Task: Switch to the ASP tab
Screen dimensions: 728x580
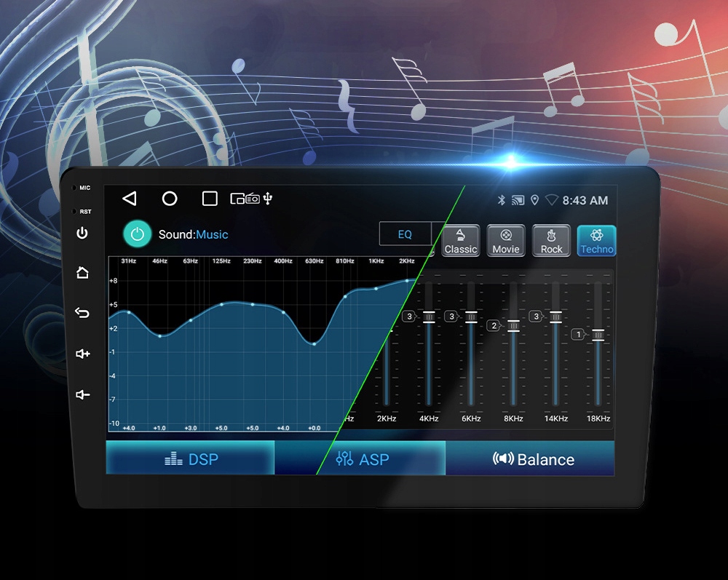Action: pyautogui.click(x=360, y=458)
